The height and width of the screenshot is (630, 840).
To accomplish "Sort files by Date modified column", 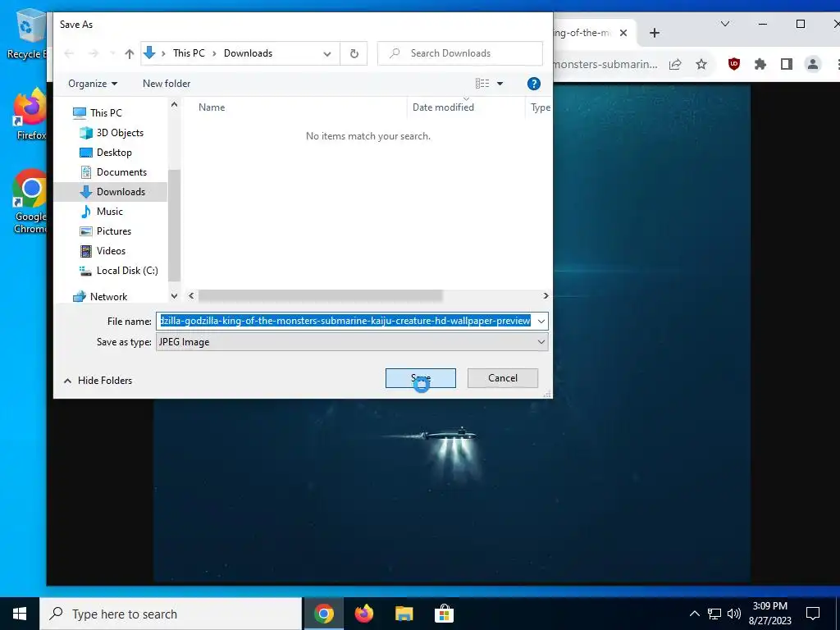I will 443,107.
